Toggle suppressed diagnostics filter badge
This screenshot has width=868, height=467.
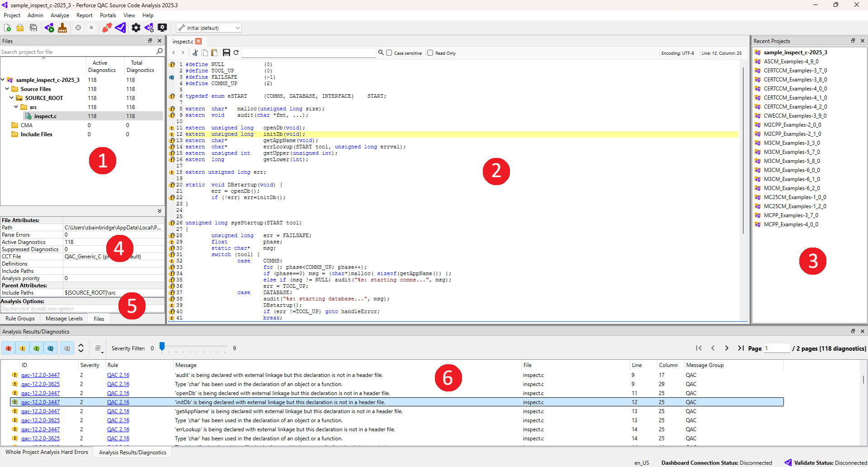pos(67,348)
